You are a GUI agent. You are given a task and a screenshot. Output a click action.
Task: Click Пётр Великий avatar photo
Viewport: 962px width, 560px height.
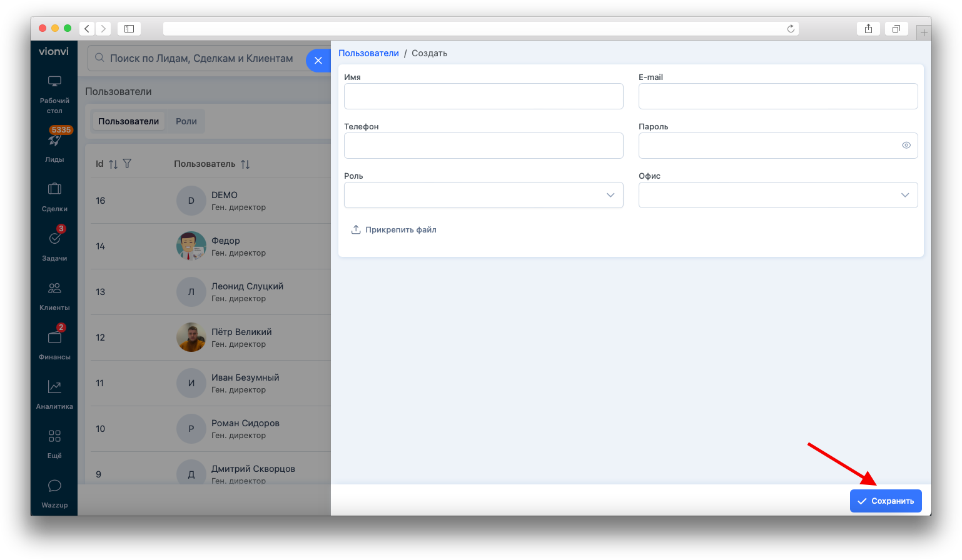pyautogui.click(x=191, y=337)
